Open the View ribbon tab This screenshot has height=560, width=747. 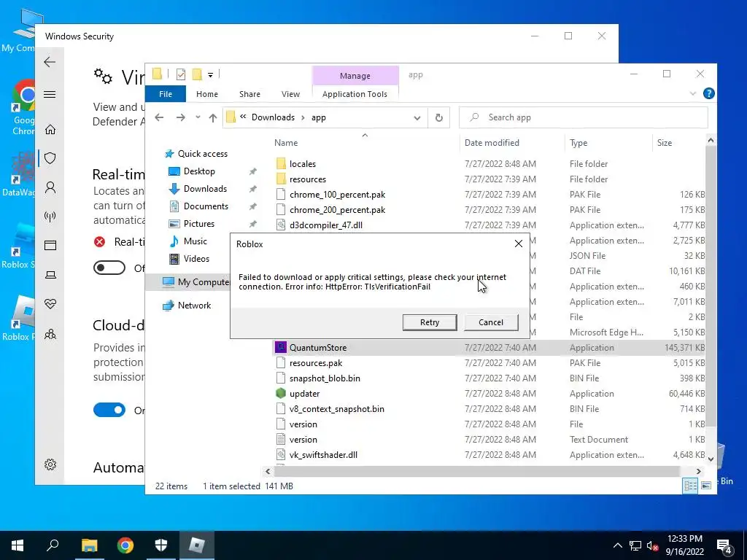[290, 94]
